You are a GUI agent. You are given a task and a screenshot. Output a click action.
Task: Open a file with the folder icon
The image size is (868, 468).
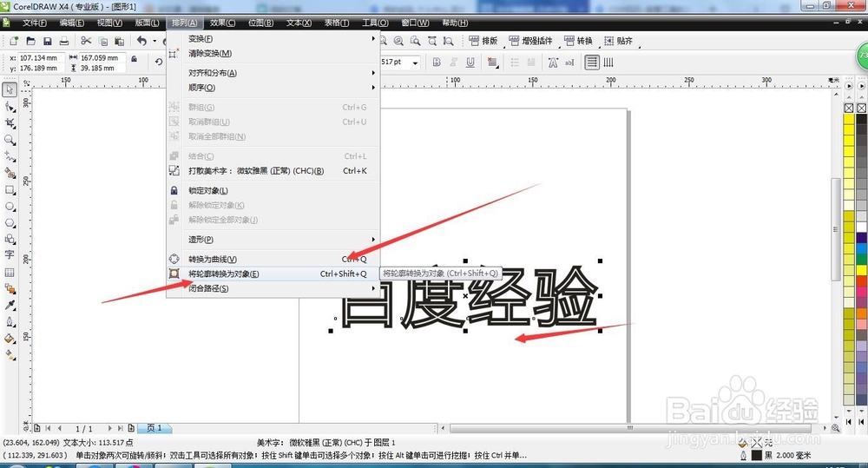click(31, 41)
